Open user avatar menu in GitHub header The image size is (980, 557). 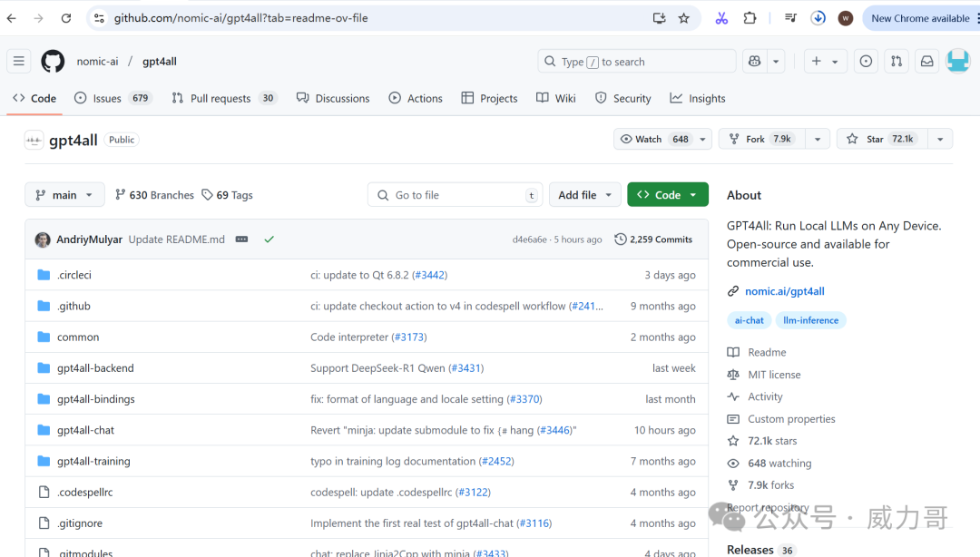[x=957, y=62]
